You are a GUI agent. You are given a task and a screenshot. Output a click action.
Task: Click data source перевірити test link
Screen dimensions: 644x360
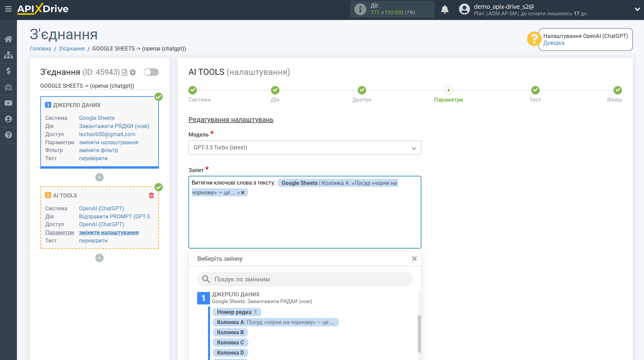(x=93, y=158)
